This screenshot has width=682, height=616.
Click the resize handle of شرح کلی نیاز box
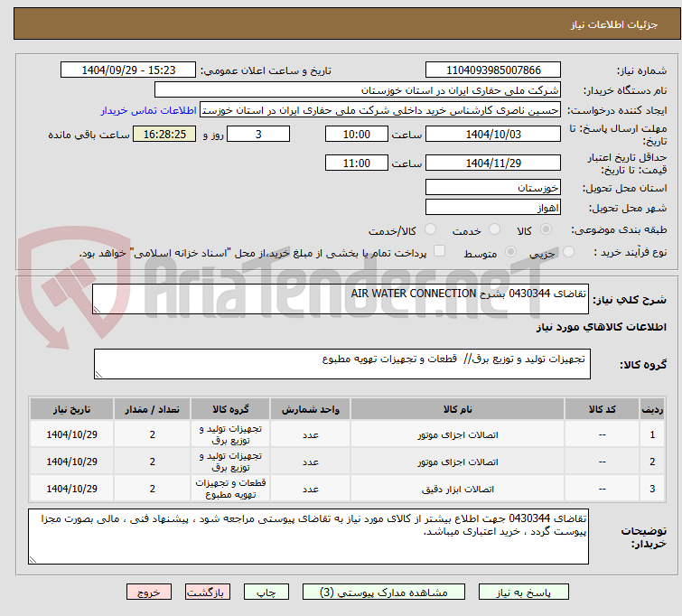pos(97,309)
